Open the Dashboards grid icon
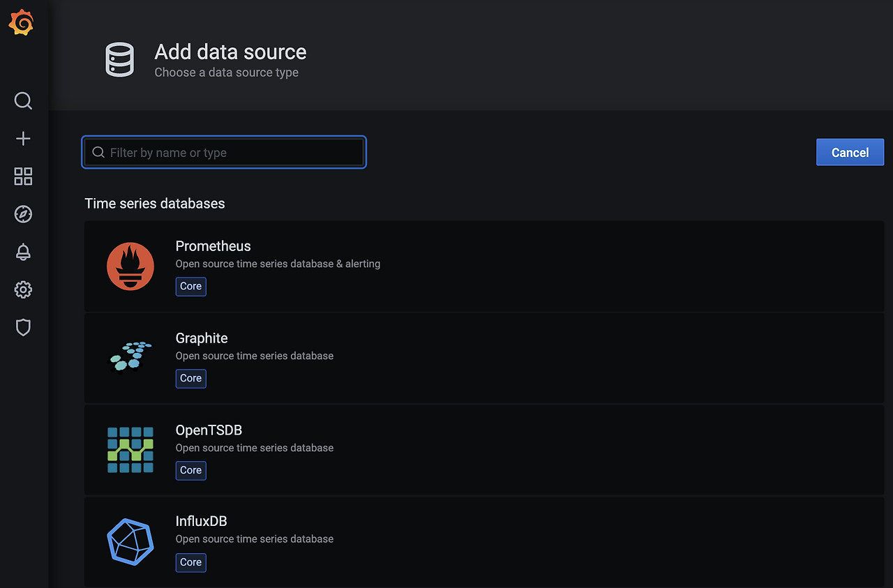The height and width of the screenshot is (588, 893). [23, 176]
